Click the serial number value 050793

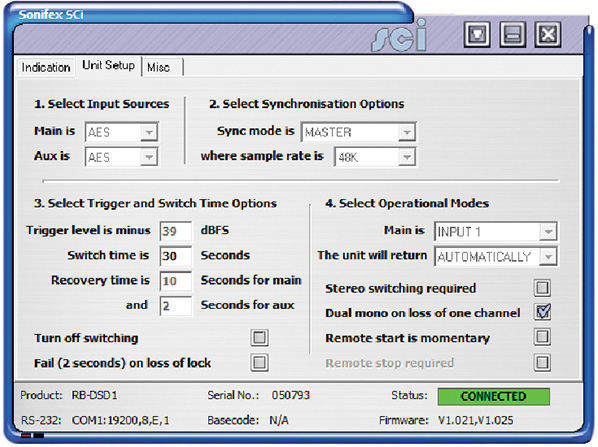pyautogui.click(x=291, y=395)
